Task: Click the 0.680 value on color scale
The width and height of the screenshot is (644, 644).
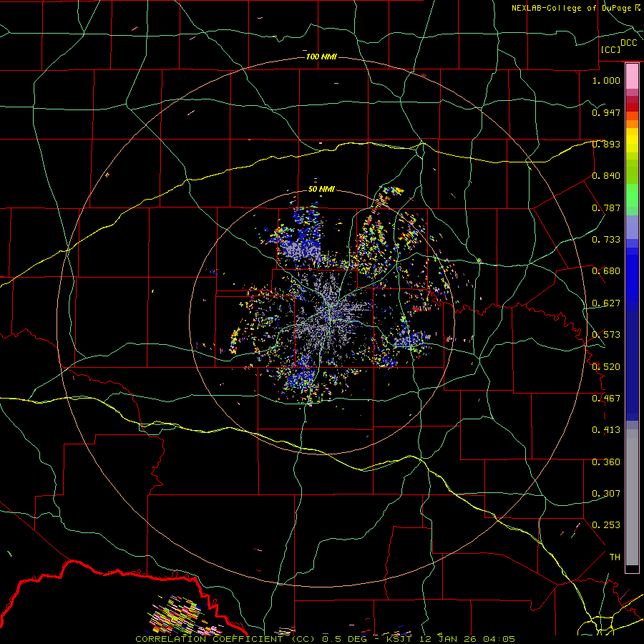Action: (x=606, y=271)
